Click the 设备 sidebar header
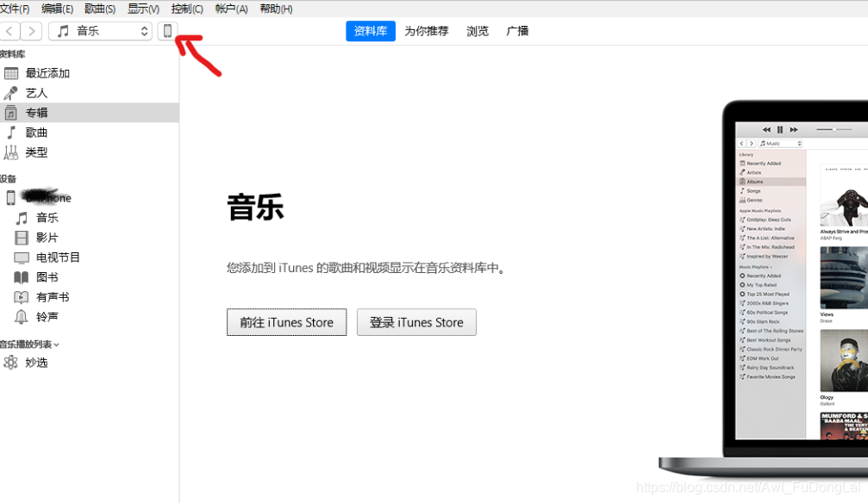 click(x=8, y=179)
